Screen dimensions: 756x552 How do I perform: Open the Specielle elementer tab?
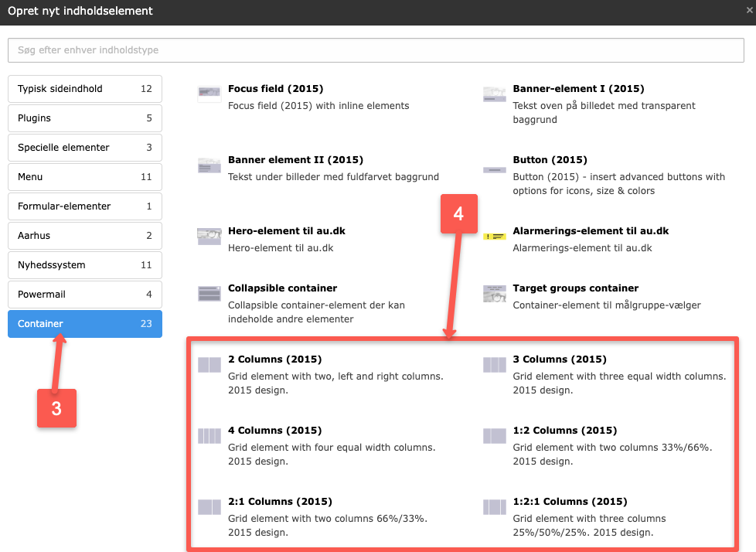click(x=85, y=148)
